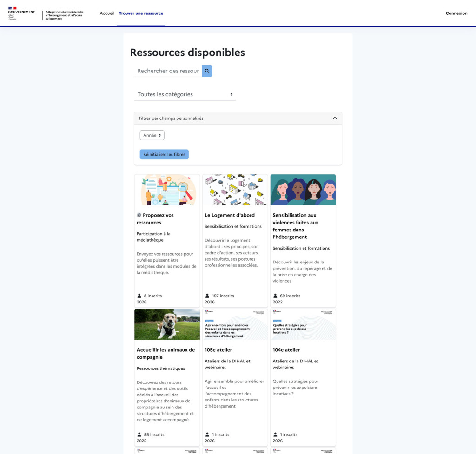The image size is (476, 454).
Task: Click the person icon next to 88 inscrits
Action: 139,434
